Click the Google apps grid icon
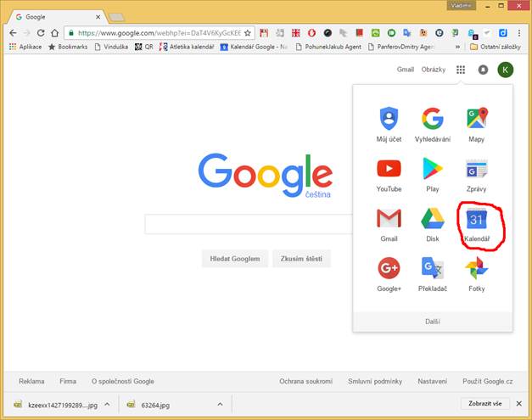 (461, 70)
